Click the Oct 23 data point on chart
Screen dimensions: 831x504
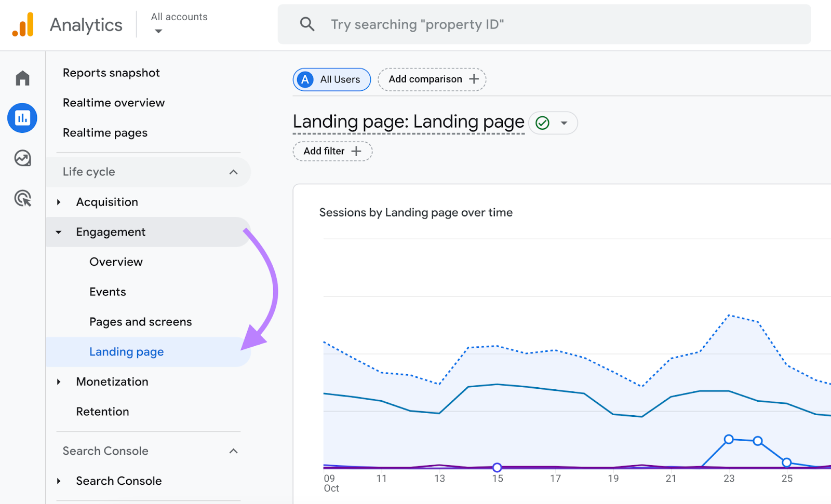coord(729,439)
